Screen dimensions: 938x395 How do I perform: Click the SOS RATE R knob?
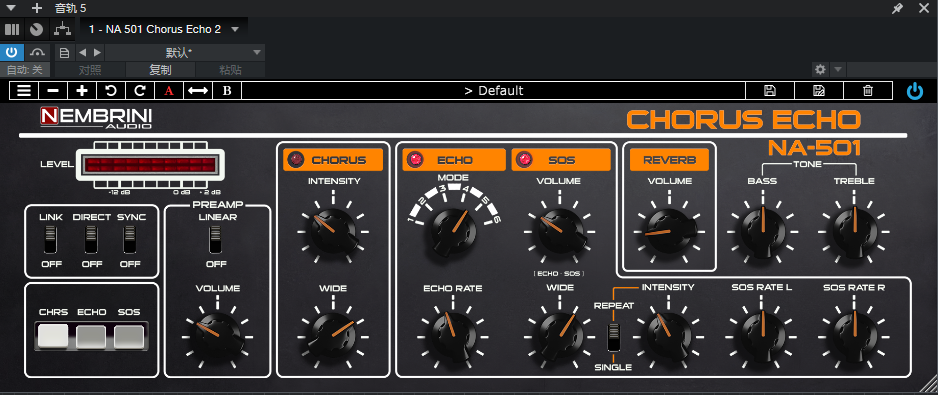854,337
